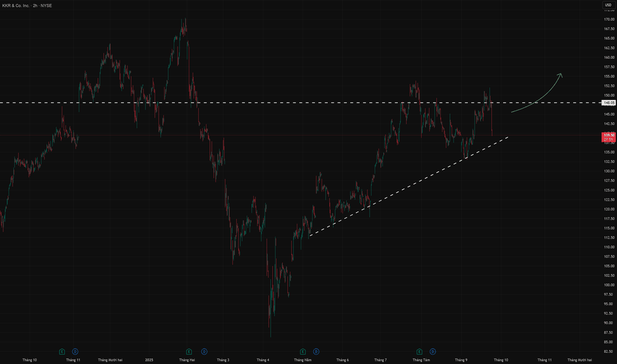The width and height of the screenshot is (617, 364).
Task: Click the KKR & Co. Inc. symbol title
Action: [x=15, y=5]
